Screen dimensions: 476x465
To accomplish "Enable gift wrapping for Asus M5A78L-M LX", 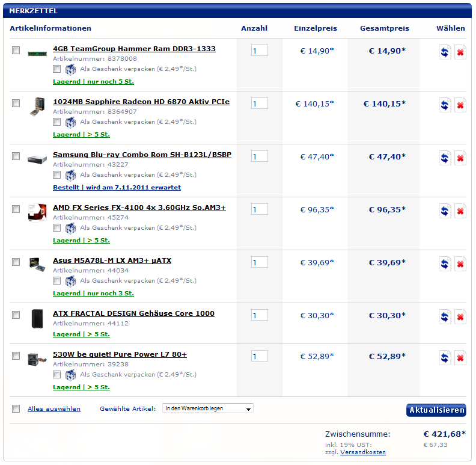I will pos(56,280).
